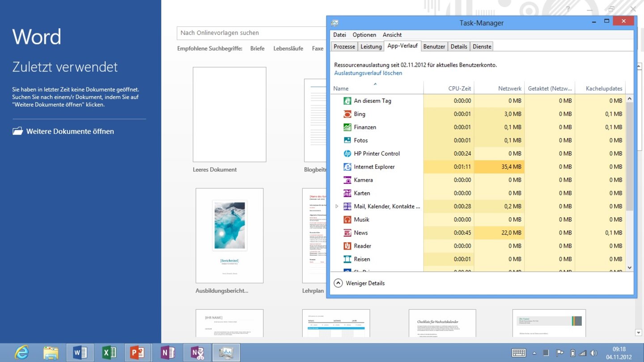Click the Weniger Details label

click(365, 283)
